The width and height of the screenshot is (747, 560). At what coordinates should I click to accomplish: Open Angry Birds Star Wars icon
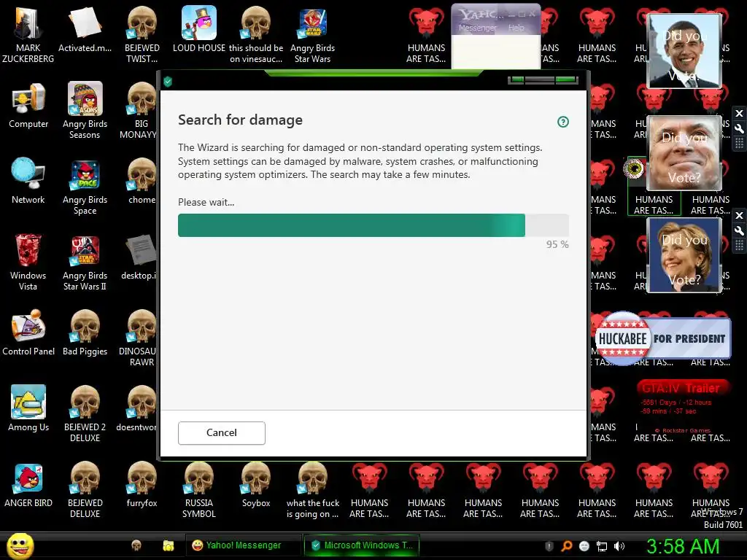(312, 34)
